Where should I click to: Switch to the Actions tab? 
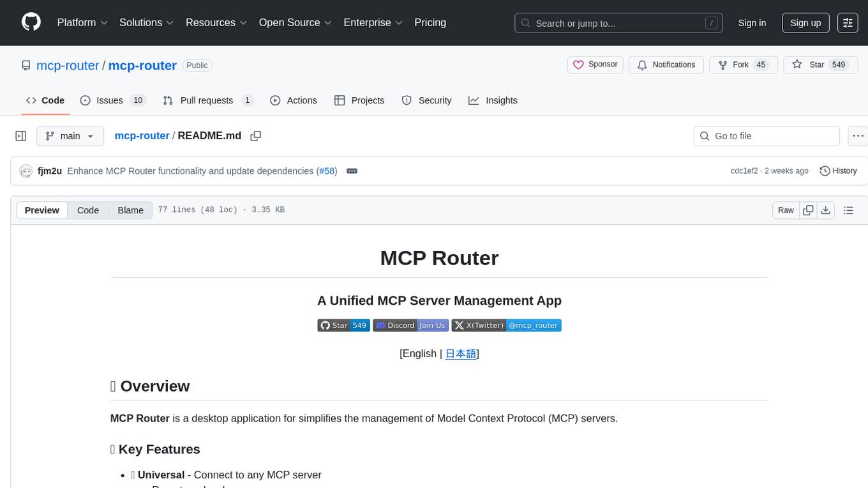click(x=294, y=100)
